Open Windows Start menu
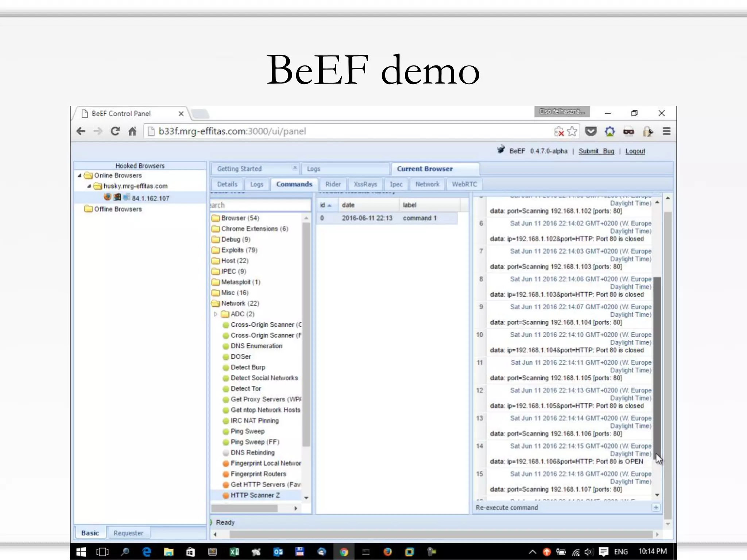This screenshot has height=560, width=747. (81, 552)
